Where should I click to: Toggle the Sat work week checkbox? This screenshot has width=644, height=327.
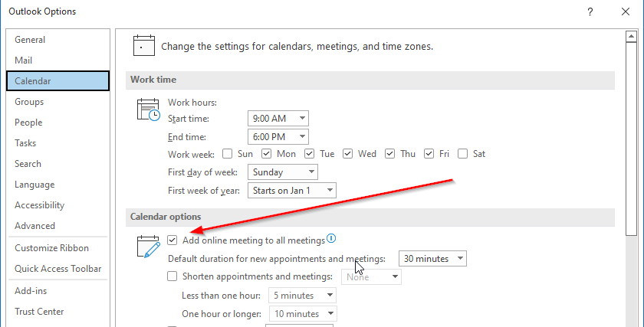click(462, 154)
